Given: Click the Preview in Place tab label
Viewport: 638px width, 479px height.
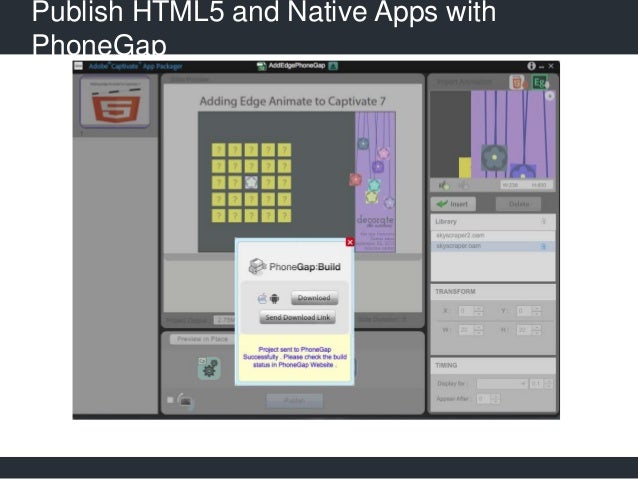Looking at the screenshot, I should pos(202,339).
